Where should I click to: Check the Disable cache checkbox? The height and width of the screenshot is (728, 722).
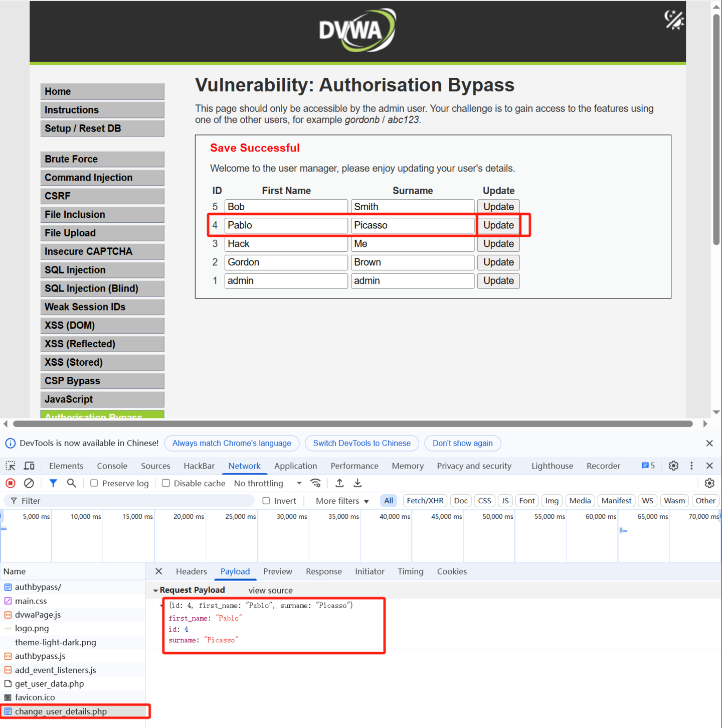point(166,483)
